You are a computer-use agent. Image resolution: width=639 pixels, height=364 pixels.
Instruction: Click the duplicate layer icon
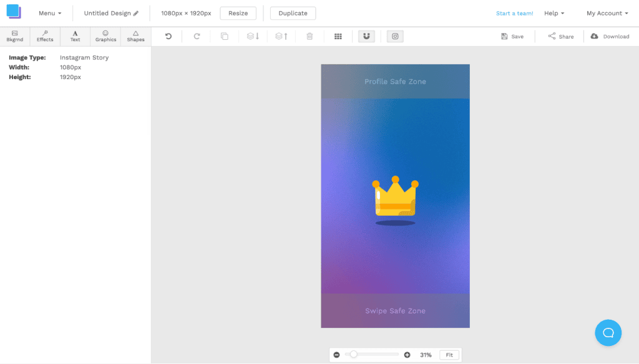[225, 36]
